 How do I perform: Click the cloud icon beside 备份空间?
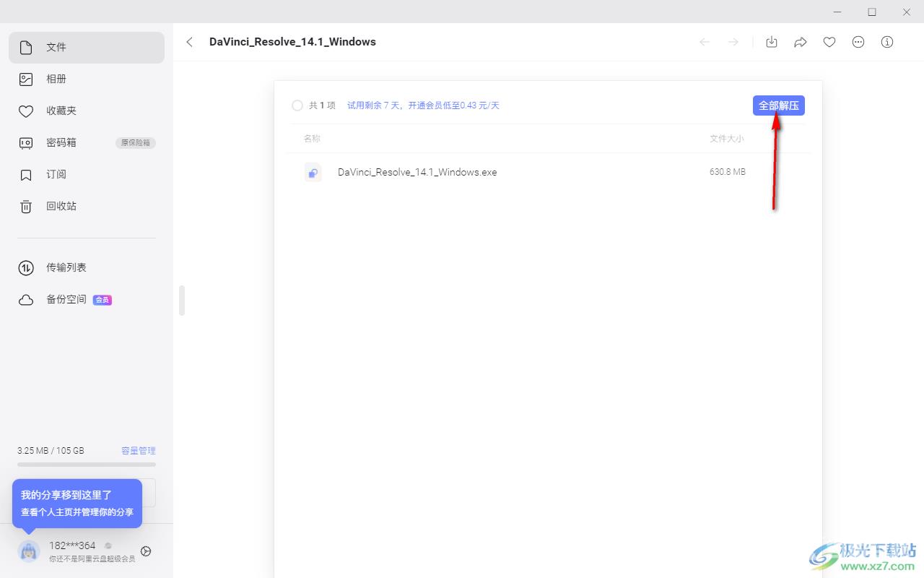[26, 300]
